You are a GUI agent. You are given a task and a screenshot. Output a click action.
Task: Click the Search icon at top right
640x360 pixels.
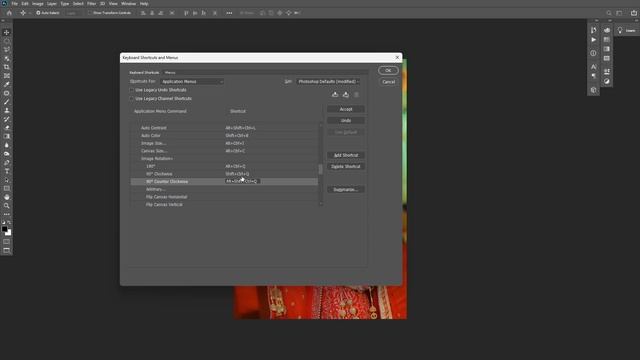[x=609, y=13]
